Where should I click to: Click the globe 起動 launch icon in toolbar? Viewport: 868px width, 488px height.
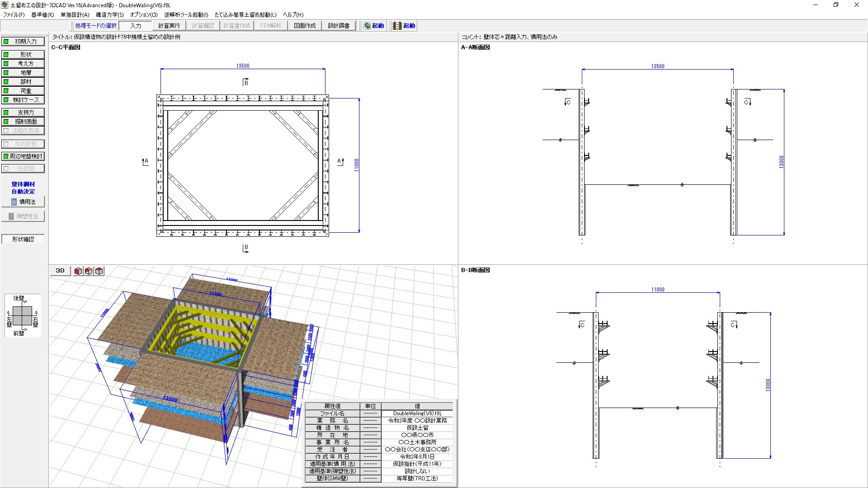coord(367,26)
